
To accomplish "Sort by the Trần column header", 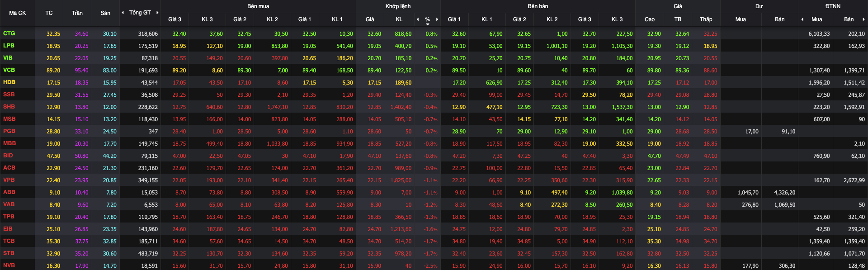I will (77, 13).
